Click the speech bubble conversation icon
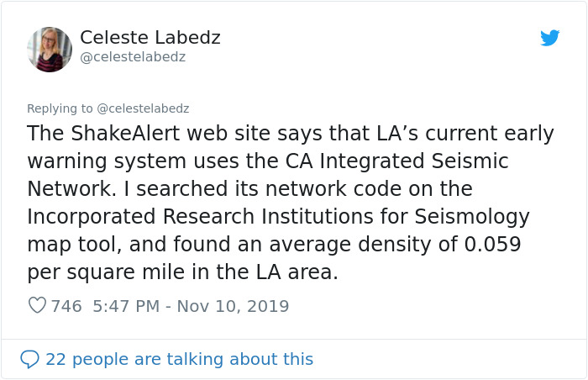Image resolution: width=588 pixels, height=380 pixels. coord(29,359)
